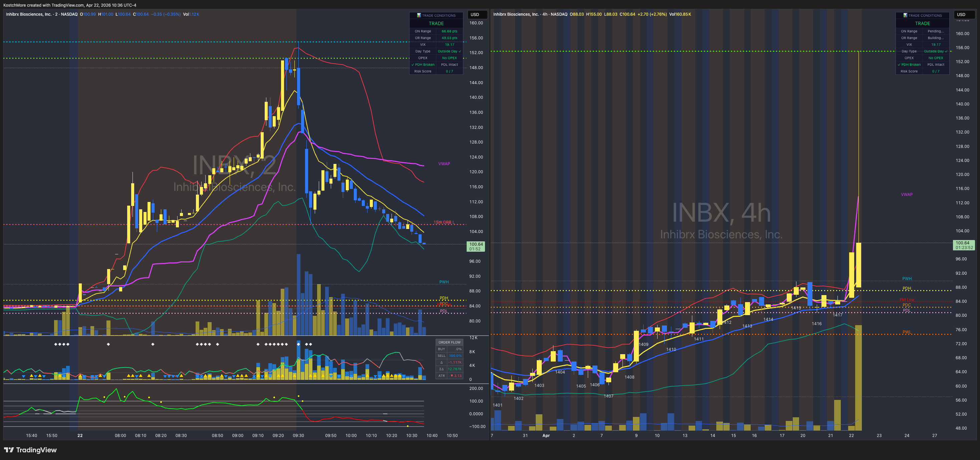Viewport: 980px width, 460px height.
Task: Click the orange PWL level label on the 4h chart
Action: (x=907, y=332)
